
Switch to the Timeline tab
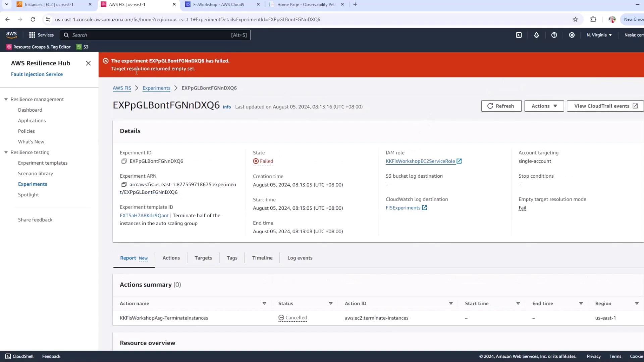(x=262, y=258)
